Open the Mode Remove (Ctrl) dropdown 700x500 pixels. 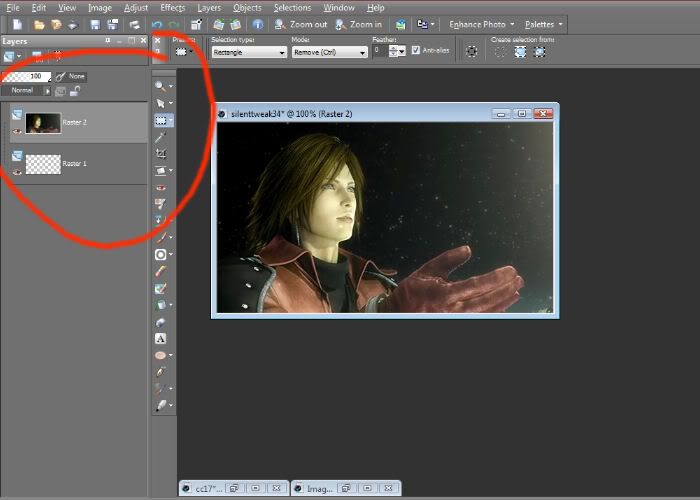329,52
